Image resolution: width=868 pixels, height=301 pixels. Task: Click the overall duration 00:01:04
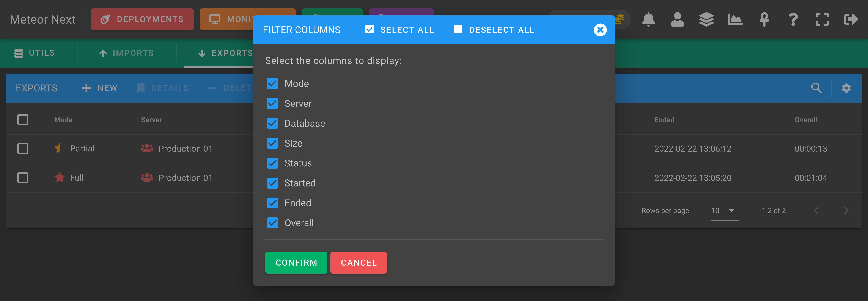(x=811, y=178)
